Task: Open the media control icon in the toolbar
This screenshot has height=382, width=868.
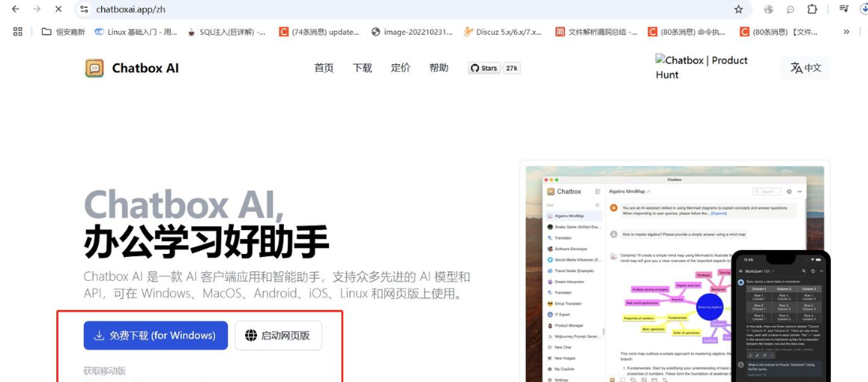Action: [843, 9]
